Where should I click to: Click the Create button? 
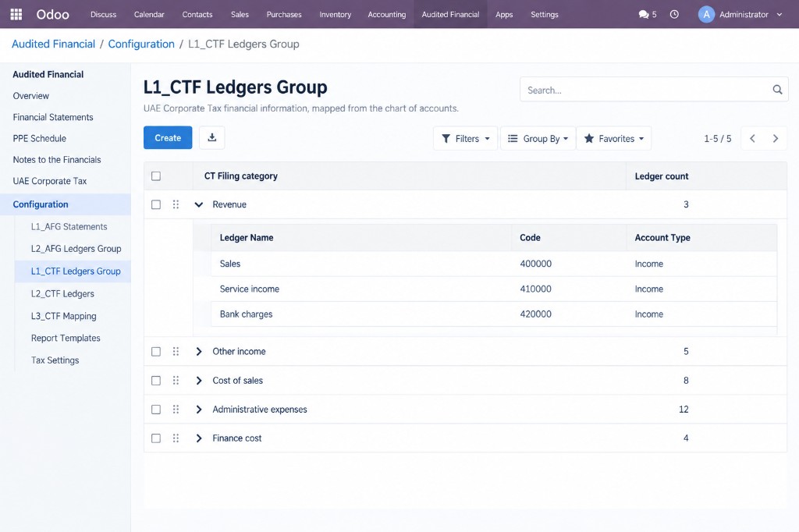(168, 137)
